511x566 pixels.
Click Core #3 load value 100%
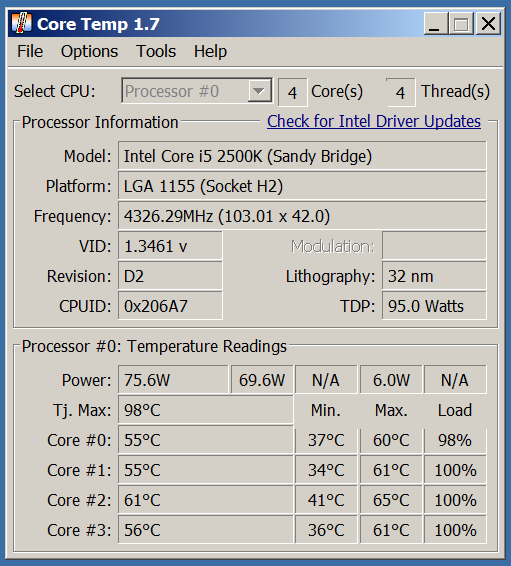click(455, 530)
